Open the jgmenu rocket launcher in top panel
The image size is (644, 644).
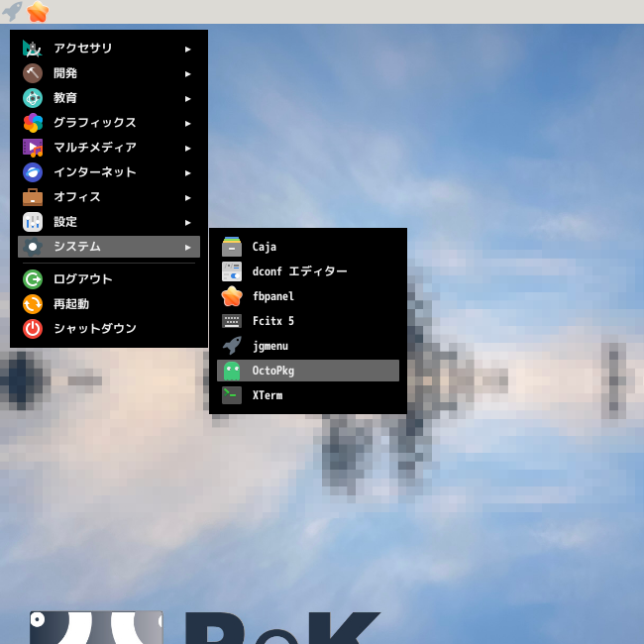coord(12,11)
